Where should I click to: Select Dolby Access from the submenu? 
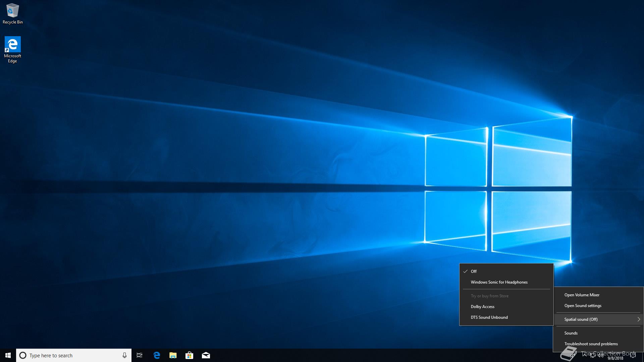[x=482, y=307]
